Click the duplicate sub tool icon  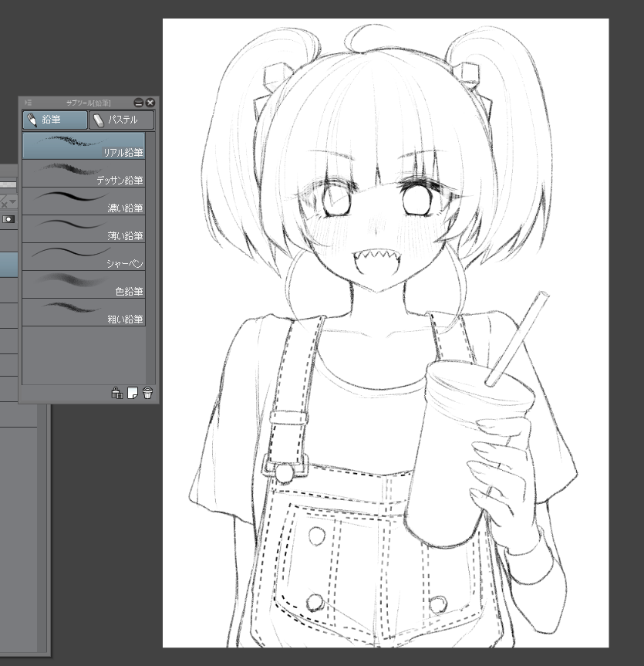133,393
